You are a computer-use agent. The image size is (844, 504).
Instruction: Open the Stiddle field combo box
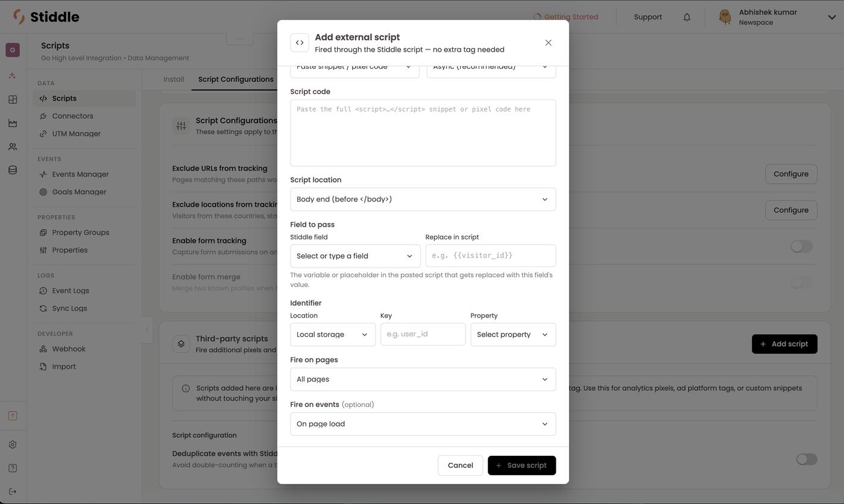[x=355, y=256]
